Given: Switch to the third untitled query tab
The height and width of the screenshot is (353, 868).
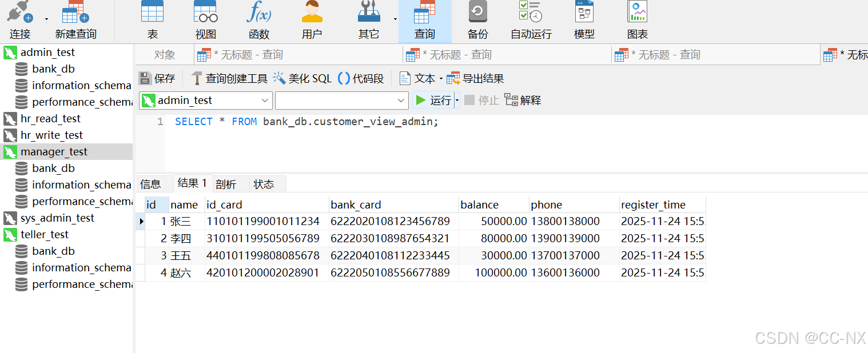Looking at the screenshot, I should click(715, 55).
